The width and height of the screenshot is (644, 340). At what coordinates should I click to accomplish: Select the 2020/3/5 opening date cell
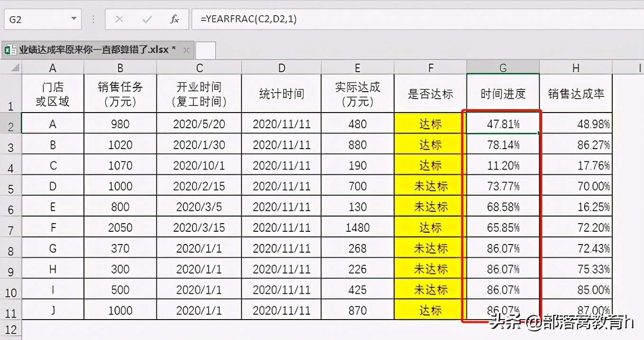click(x=199, y=207)
